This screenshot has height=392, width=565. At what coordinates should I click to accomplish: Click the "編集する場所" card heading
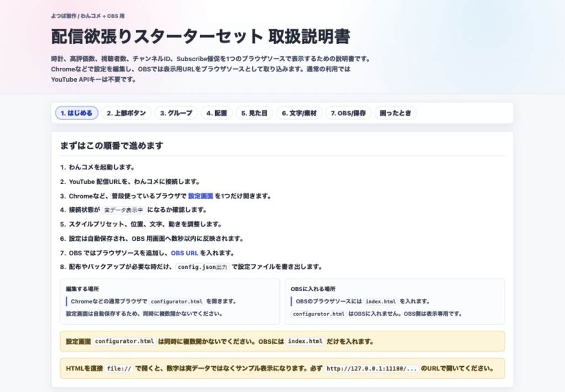point(82,289)
